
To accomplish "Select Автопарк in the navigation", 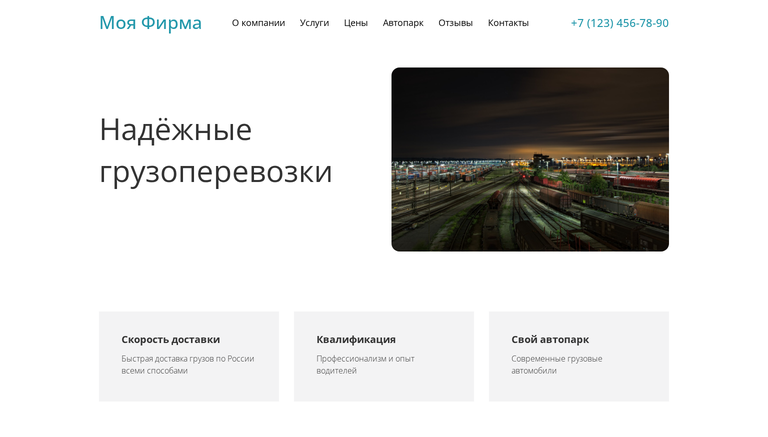I will (x=403, y=23).
